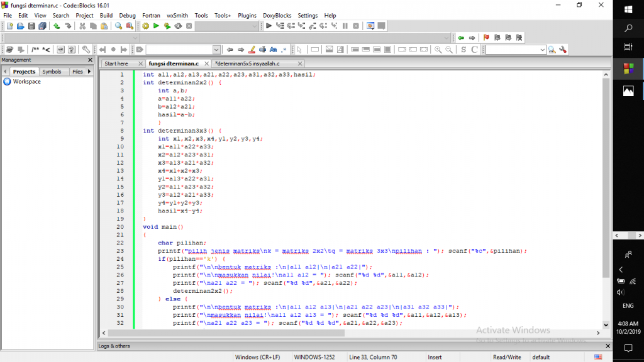The image size is (644, 362).
Task: Toggle the highlight marker tool icon
Action: [x=252, y=50]
